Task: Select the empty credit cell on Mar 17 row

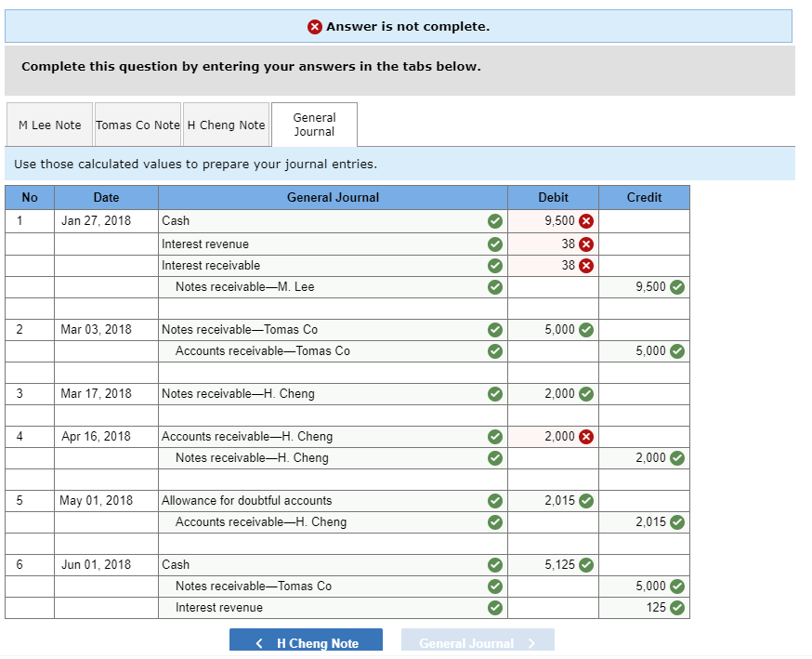Action: tap(644, 394)
